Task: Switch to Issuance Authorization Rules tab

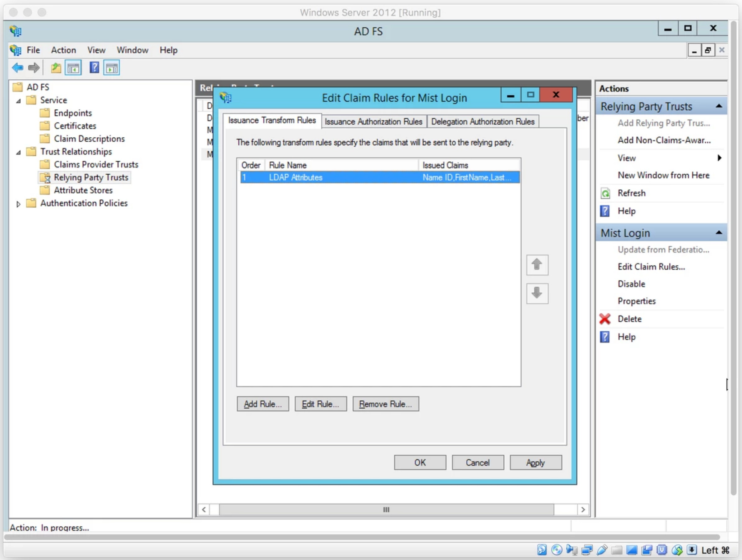Action: (x=373, y=122)
